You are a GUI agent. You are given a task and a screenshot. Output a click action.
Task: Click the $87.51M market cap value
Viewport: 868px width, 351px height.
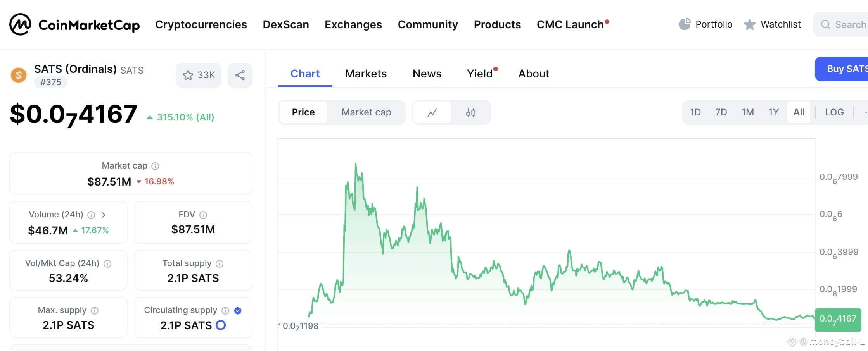109,182
